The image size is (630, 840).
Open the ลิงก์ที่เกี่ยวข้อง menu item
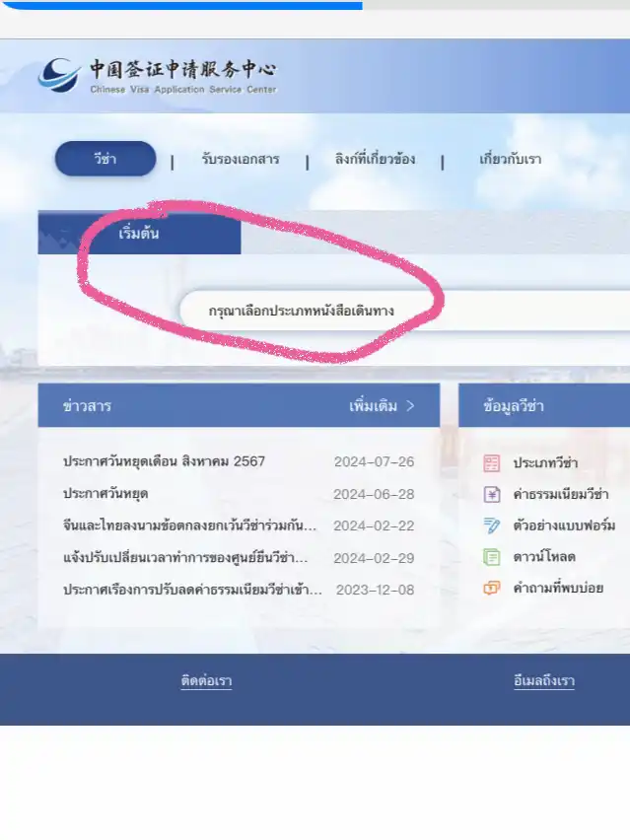(x=376, y=160)
